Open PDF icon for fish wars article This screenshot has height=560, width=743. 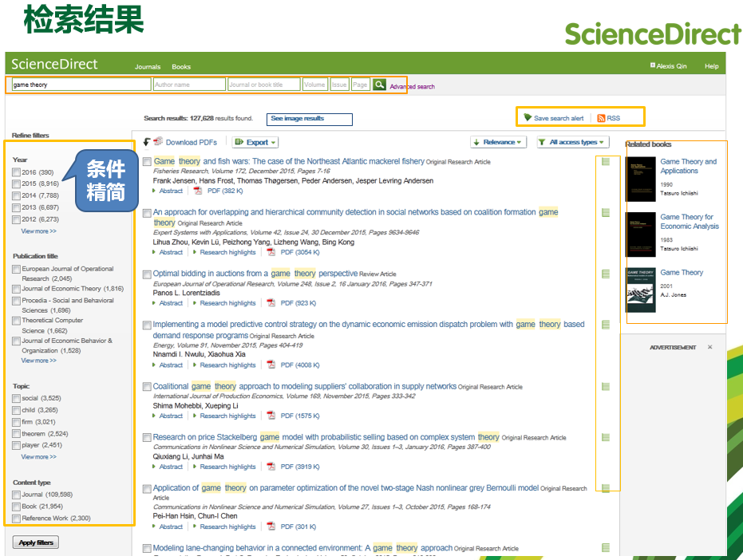pyautogui.click(x=198, y=191)
